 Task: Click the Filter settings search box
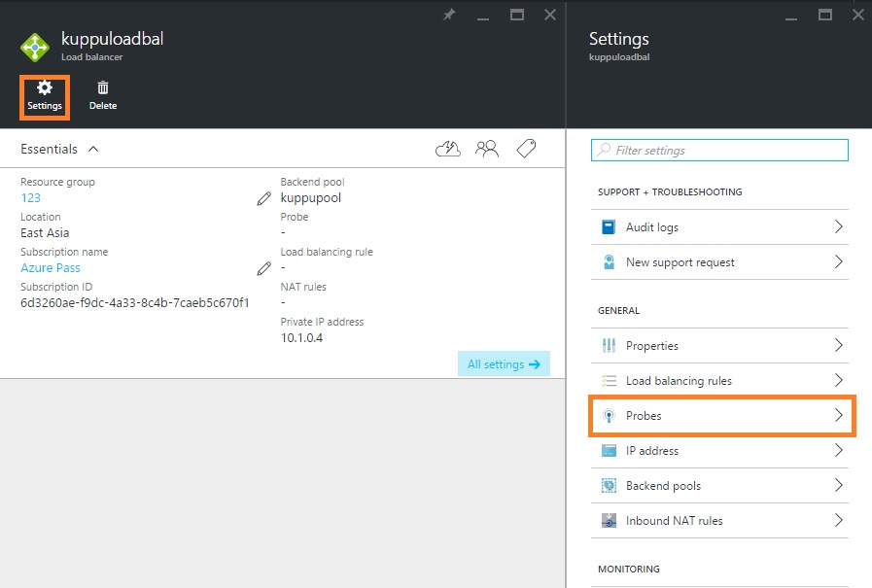pyautogui.click(x=719, y=151)
